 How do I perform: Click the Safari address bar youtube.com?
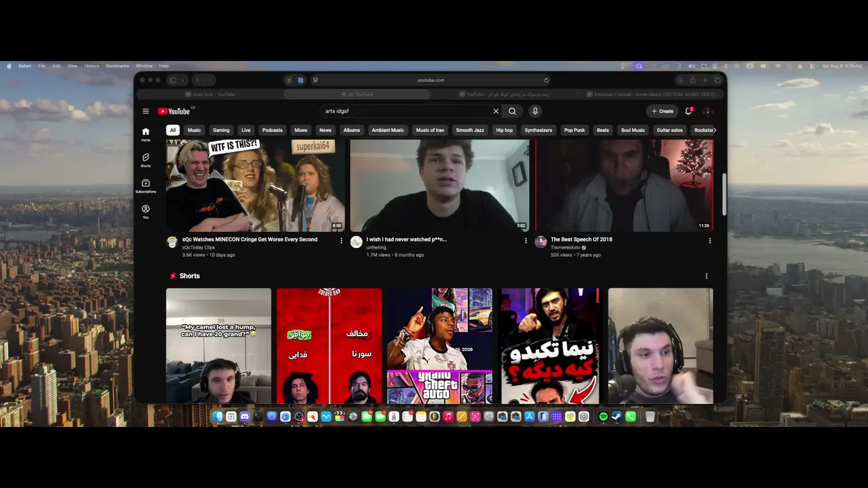(x=431, y=80)
